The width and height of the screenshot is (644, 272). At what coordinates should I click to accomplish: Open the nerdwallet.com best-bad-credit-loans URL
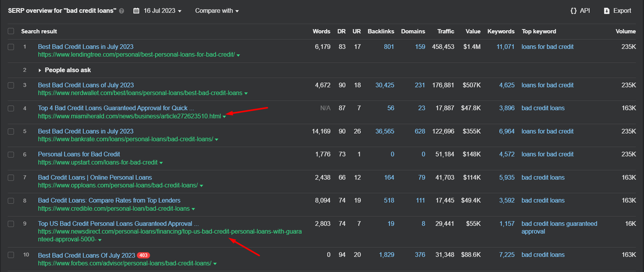pyautogui.click(x=140, y=93)
